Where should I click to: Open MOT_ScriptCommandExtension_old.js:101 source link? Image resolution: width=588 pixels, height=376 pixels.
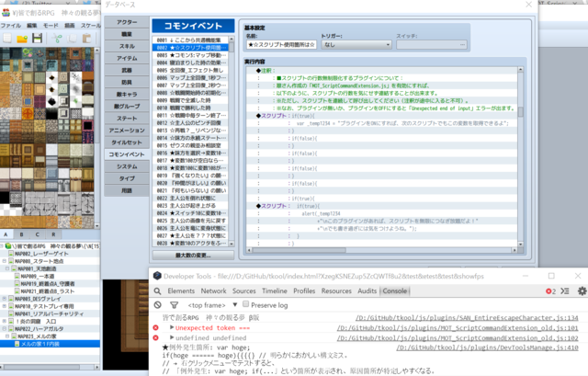click(458, 328)
